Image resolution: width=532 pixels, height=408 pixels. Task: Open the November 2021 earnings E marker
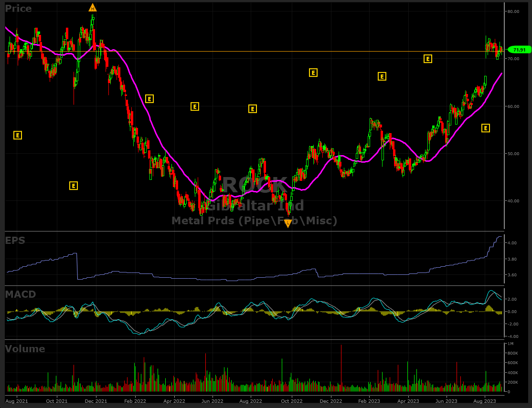point(74,186)
